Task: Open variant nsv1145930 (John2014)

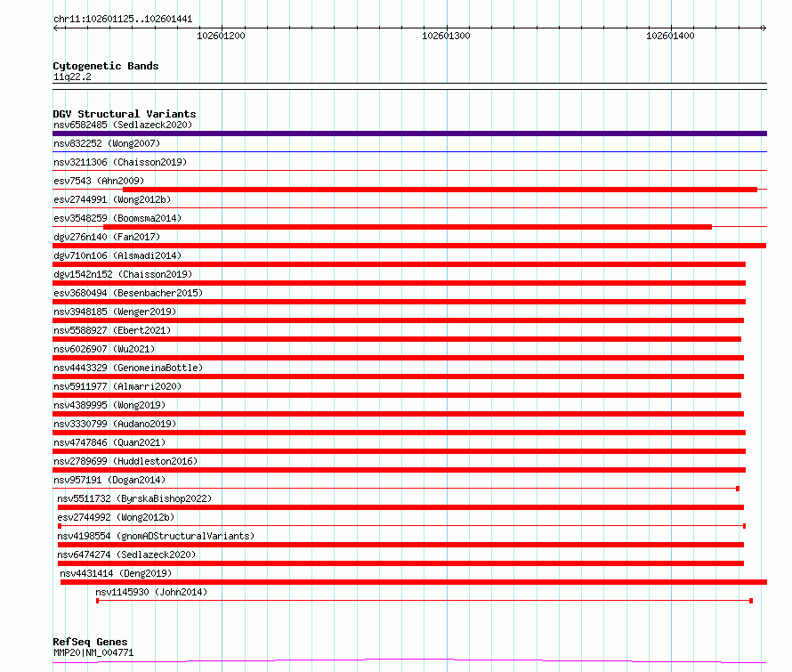Action: (x=151, y=592)
